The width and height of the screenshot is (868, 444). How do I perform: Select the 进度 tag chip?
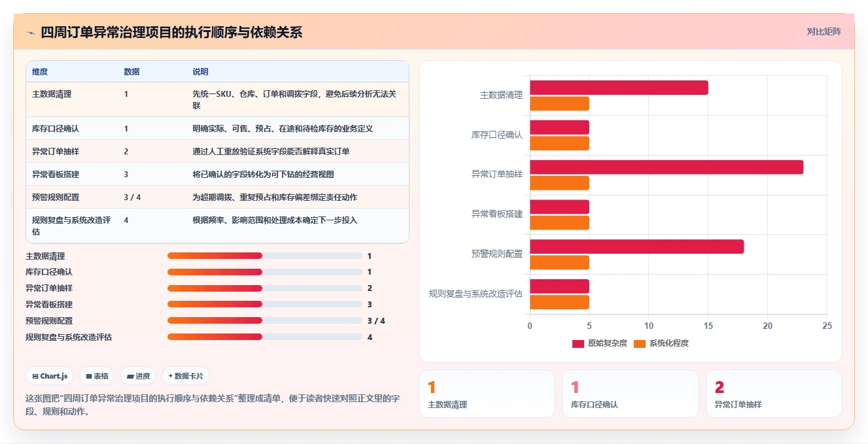click(138, 376)
